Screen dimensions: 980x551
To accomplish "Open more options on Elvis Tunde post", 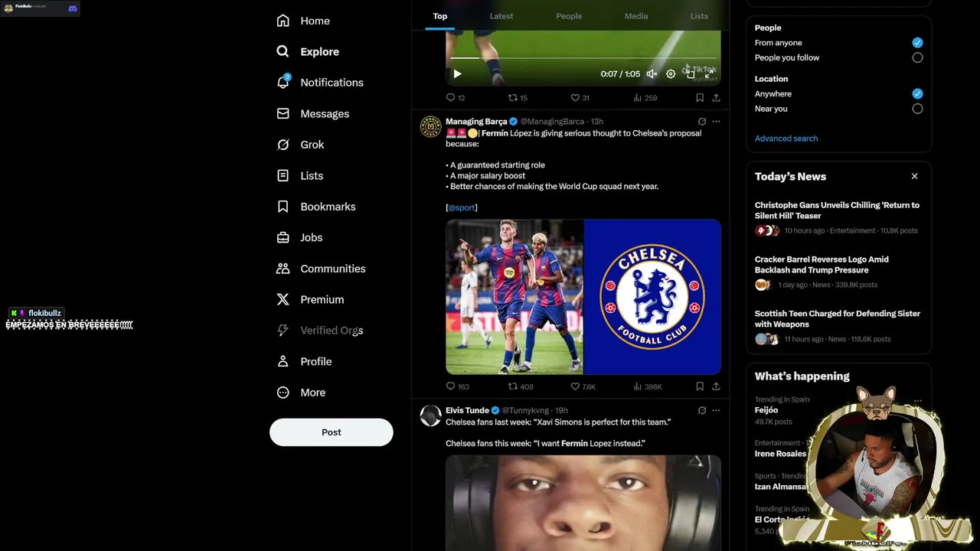I will point(716,411).
